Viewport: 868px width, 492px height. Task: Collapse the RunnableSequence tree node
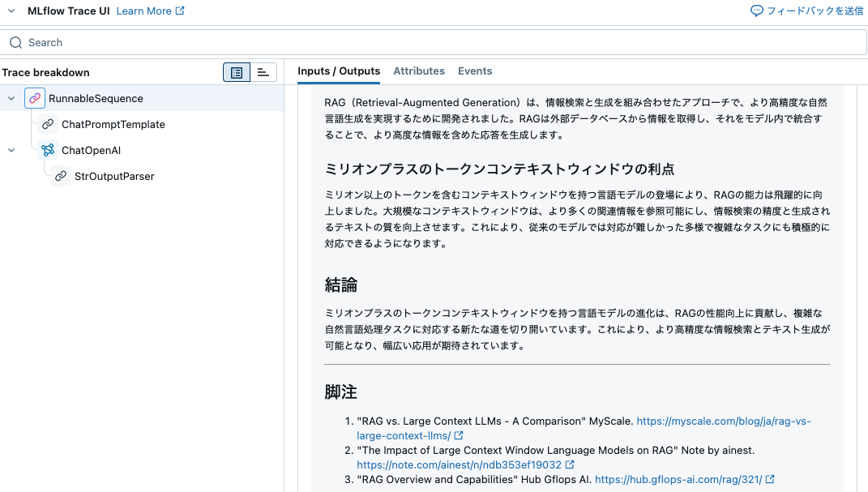(x=11, y=97)
